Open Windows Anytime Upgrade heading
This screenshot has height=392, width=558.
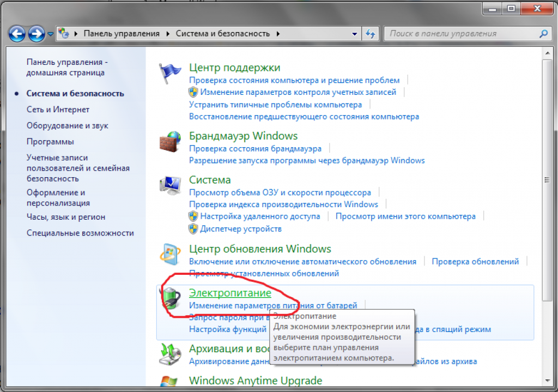click(x=256, y=381)
